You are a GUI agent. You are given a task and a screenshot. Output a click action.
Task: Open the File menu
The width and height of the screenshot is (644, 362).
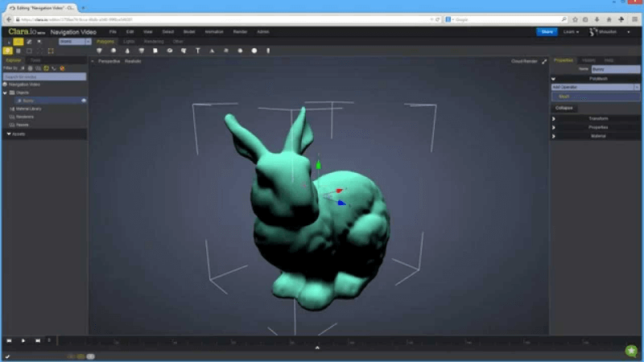point(113,31)
